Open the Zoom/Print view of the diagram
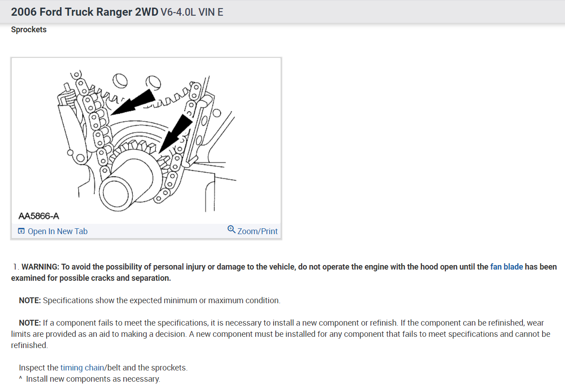The width and height of the screenshot is (565, 392). click(x=253, y=231)
